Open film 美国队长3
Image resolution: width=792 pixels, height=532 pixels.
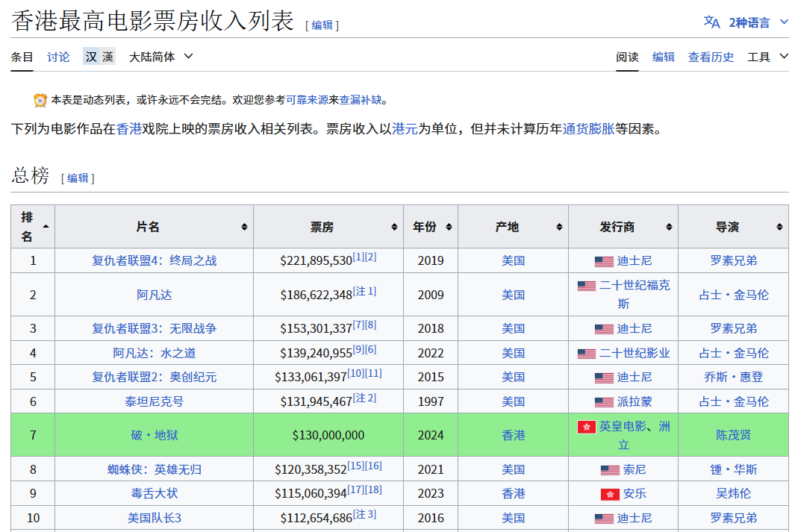[154, 518]
